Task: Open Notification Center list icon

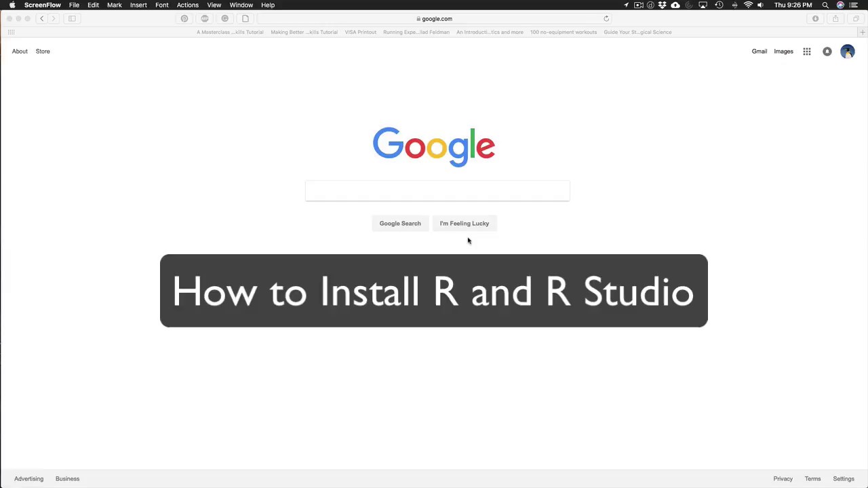Action: pyautogui.click(x=854, y=5)
